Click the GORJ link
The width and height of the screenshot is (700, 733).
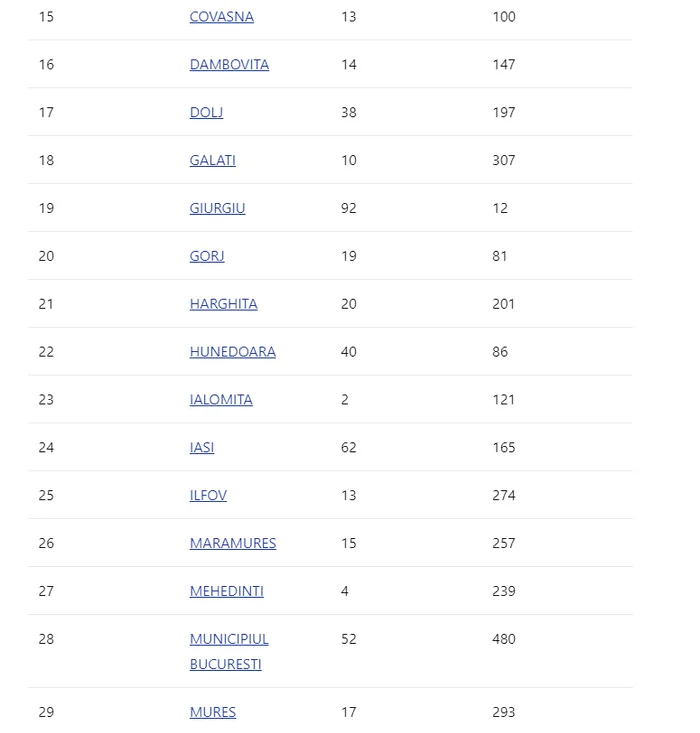coord(207,257)
